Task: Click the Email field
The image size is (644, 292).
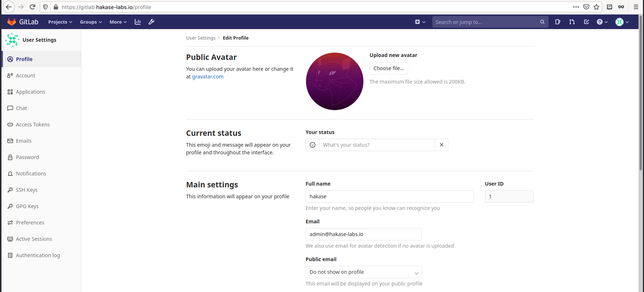Action: pyautogui.click(x=363, y=234)
